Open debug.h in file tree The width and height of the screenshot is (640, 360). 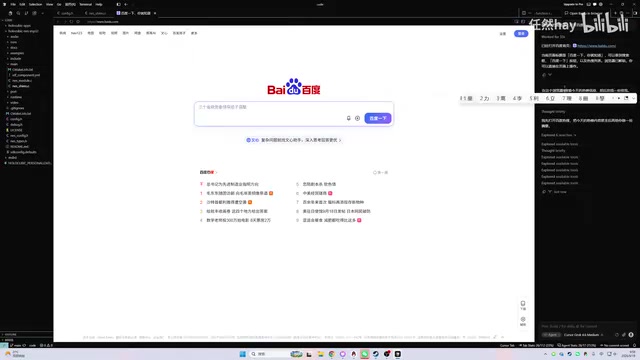[16, 124]
